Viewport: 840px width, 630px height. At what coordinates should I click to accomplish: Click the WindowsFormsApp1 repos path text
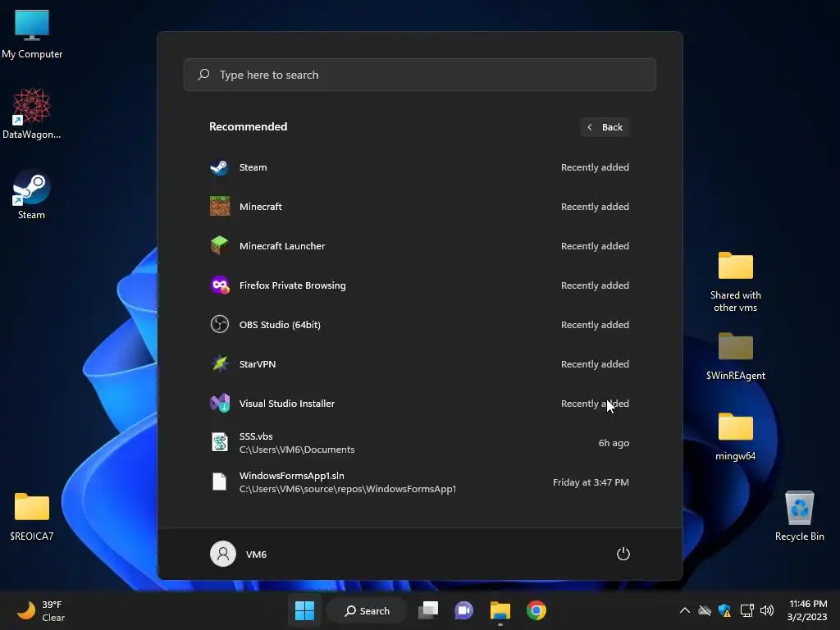(348, 489)
